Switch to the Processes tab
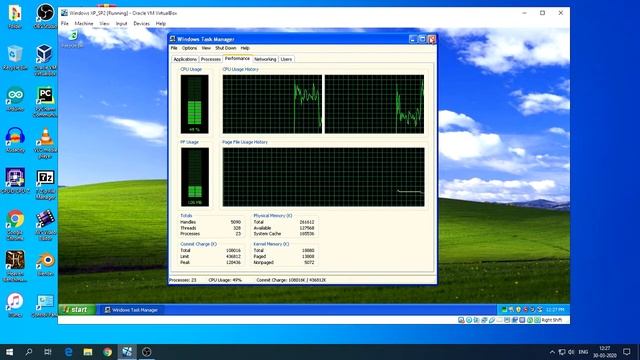This screenshot has height=360, width=640. tap(211, 59)
